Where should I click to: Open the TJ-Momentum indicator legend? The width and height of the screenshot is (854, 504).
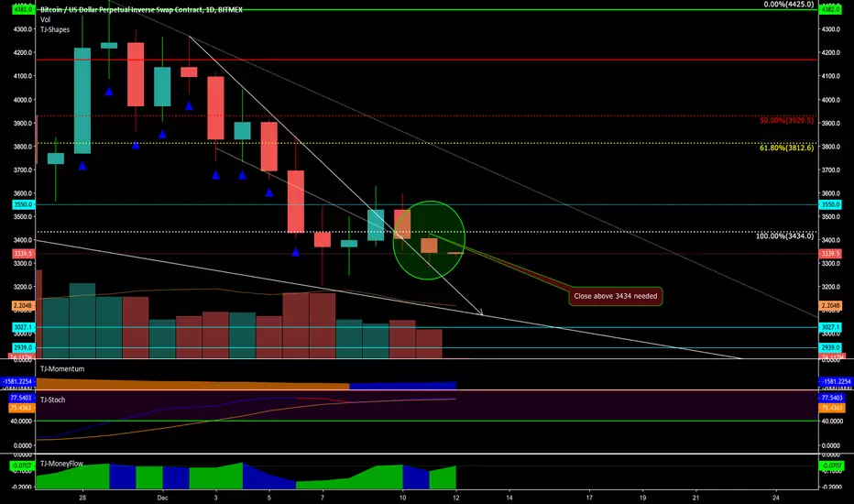(x=62, y=369)
